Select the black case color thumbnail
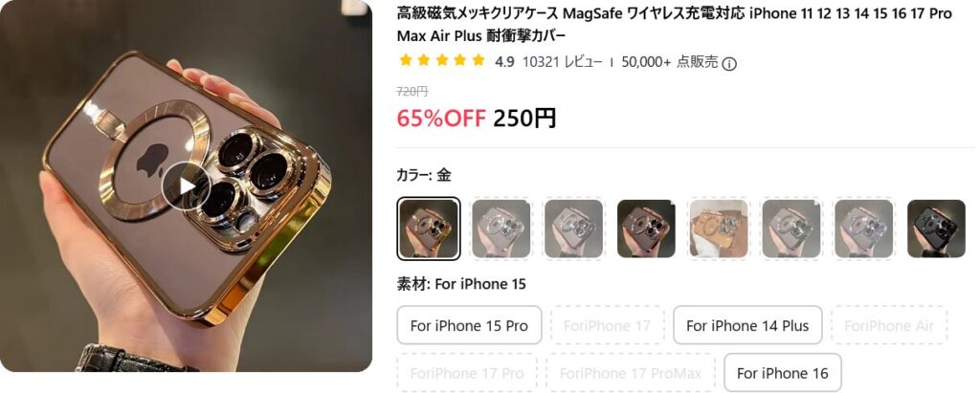 tap(936, 228)
